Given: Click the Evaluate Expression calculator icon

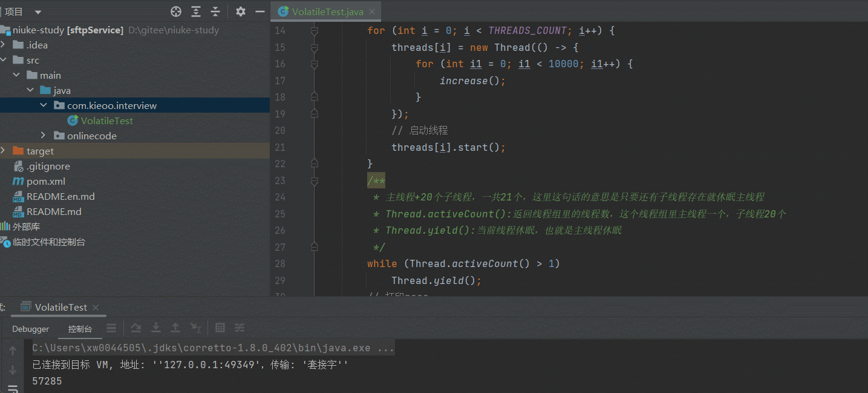Looking at the screenshot, I should (x=220, y=328).
